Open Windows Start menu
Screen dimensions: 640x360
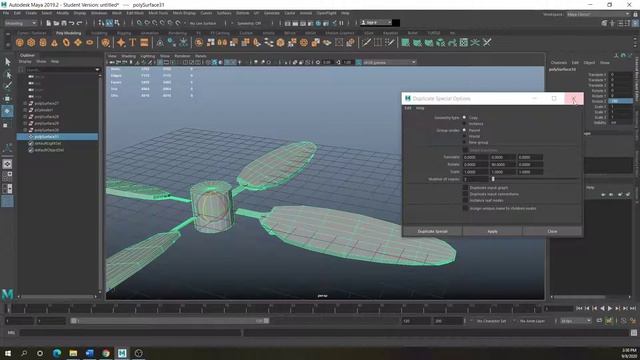[7, 353]
